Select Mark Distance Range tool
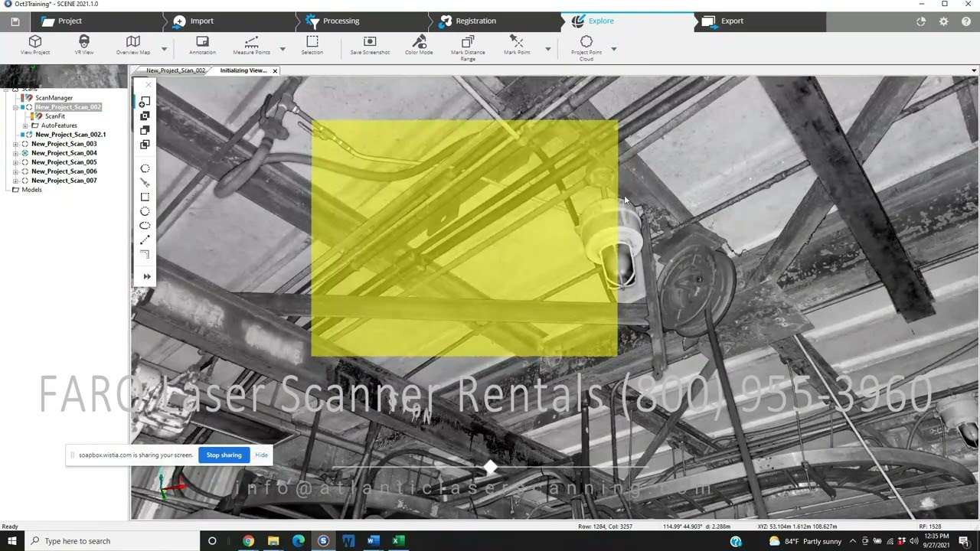This screenshot has width=980, height=551. click(x=468, y=47)
